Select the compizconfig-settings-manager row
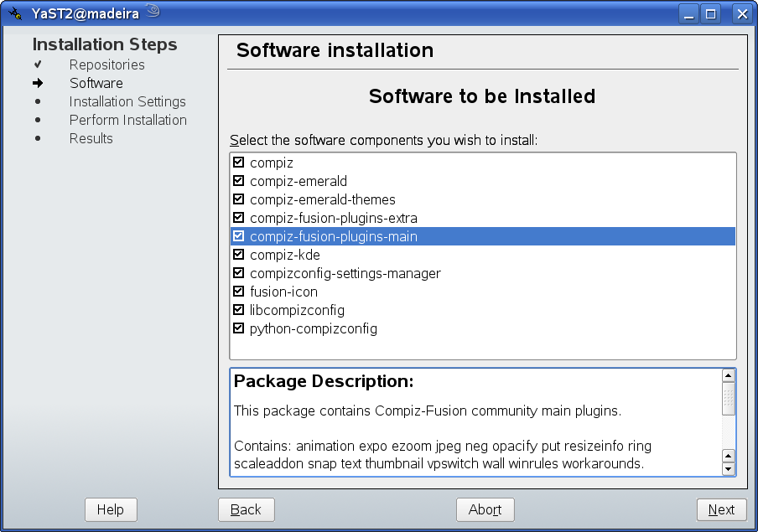 point(482,273)
